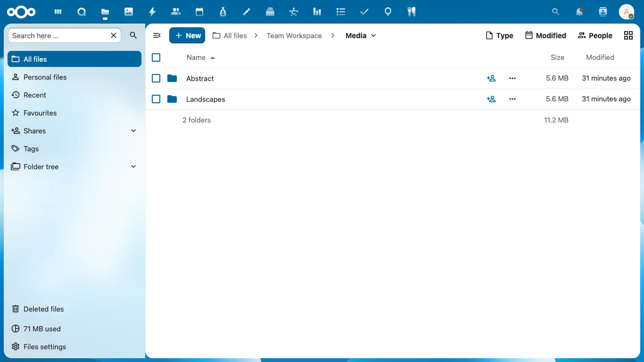This screenshot has height=362, width=644.
Task: Share the Abstract folder
Action: [x=491, y=78]
